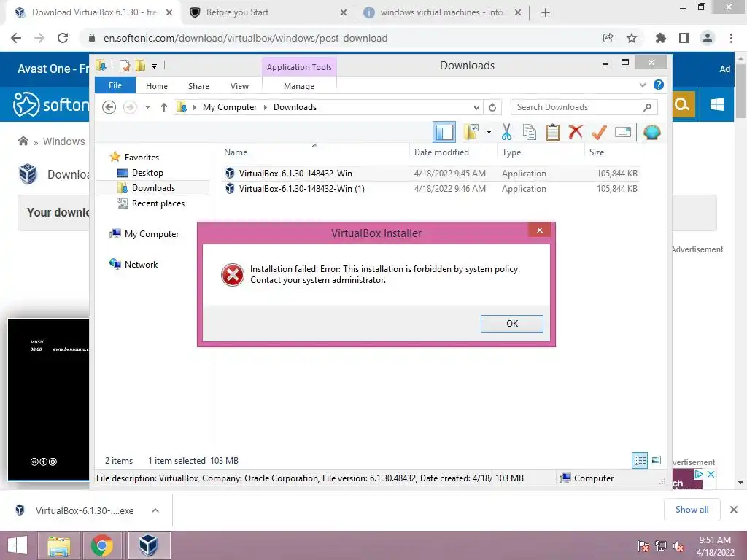
Task: Bookmark this page with star icon
Action: (632, 38)
